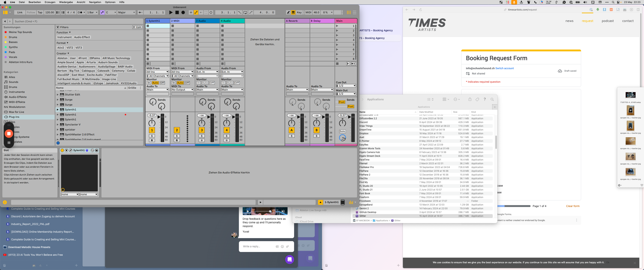Switch to Arrangement view with the lines icon

355,12
